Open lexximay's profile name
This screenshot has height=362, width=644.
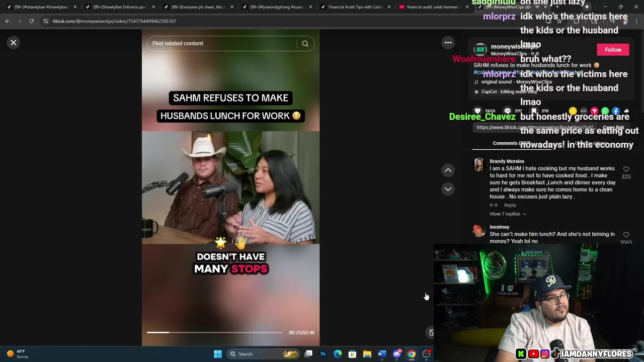tap(499, 227)
